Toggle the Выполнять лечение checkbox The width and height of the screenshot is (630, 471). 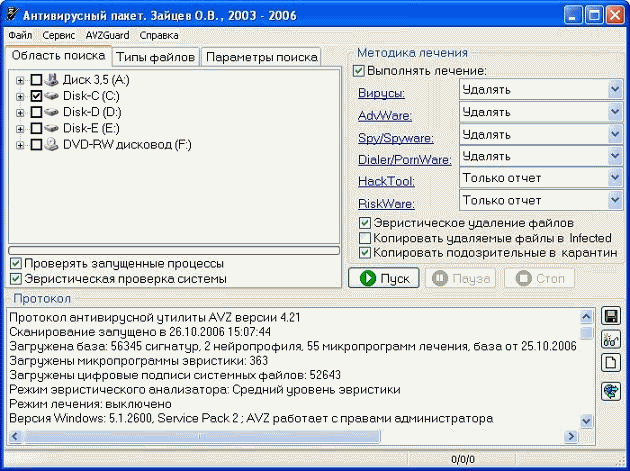point(358,71)
